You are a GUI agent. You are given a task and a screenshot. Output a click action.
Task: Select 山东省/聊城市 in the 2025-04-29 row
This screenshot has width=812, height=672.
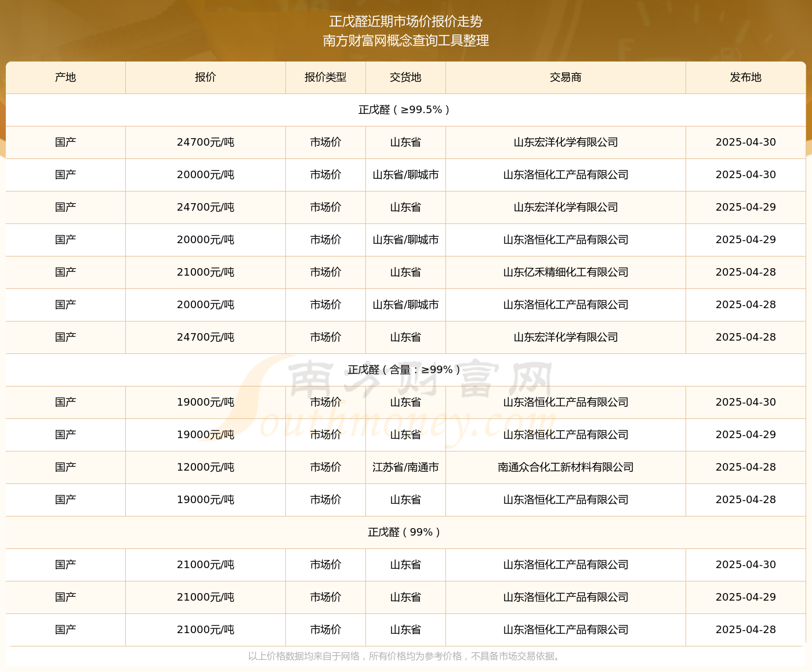[405, 240]
